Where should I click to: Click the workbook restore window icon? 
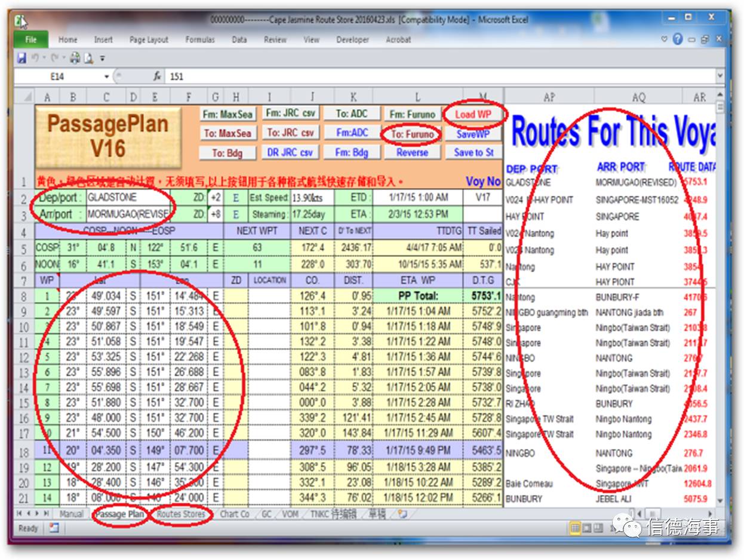click(x=705, y=39)
